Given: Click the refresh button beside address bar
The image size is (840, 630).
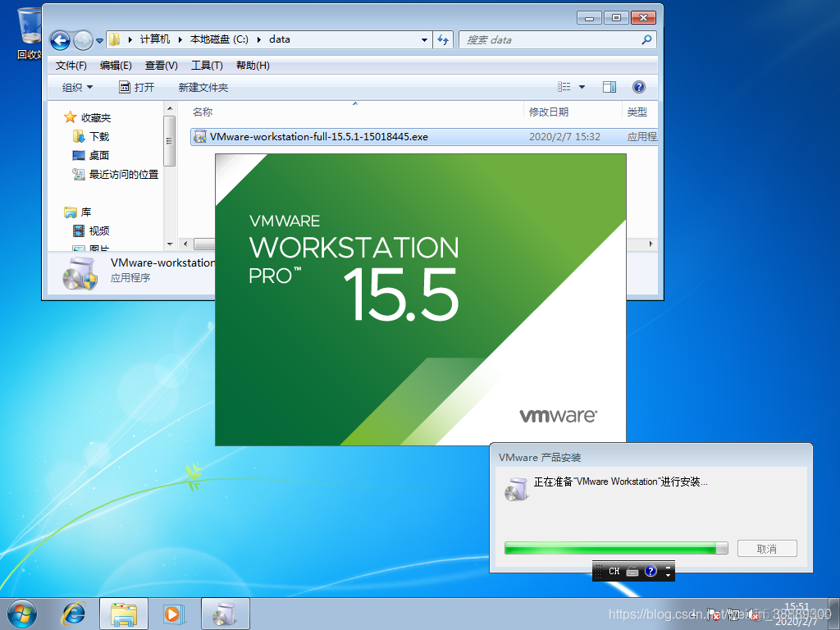Looking at the screenshot, I should click(443, 39).
